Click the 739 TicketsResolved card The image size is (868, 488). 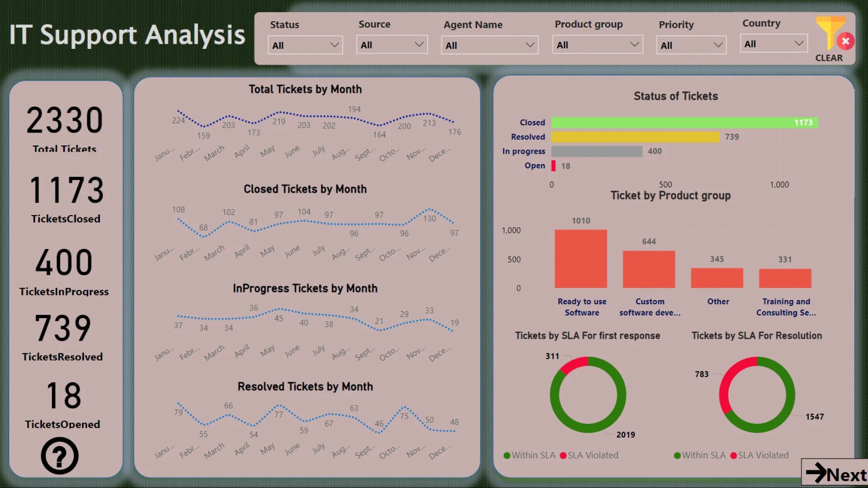point(63,338)
